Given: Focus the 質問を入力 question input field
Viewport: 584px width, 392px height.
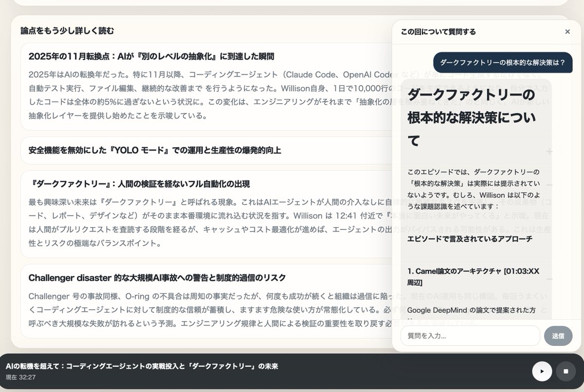Looking at the screenshot, I should [x=470, y=336].
